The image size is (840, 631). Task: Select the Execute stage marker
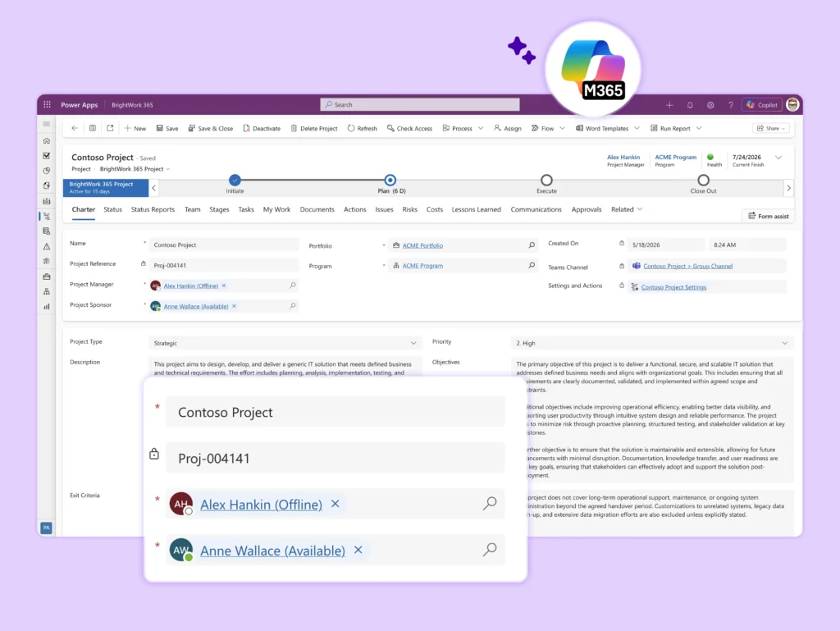(546, 180)
